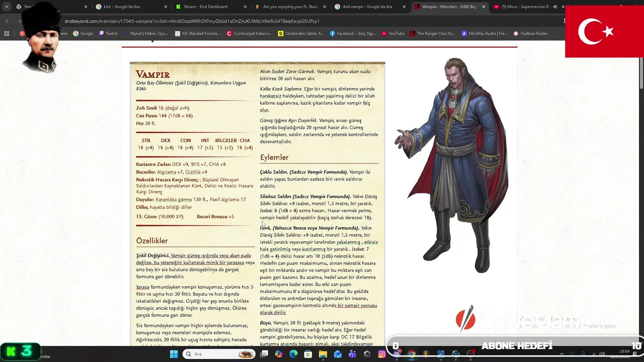Open Outlook from the taskbar

point(338,354)
